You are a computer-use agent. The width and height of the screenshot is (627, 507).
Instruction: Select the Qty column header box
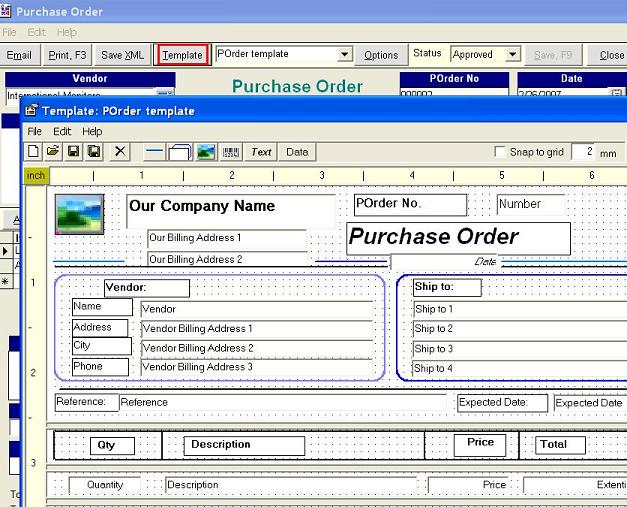click(112, 445)
